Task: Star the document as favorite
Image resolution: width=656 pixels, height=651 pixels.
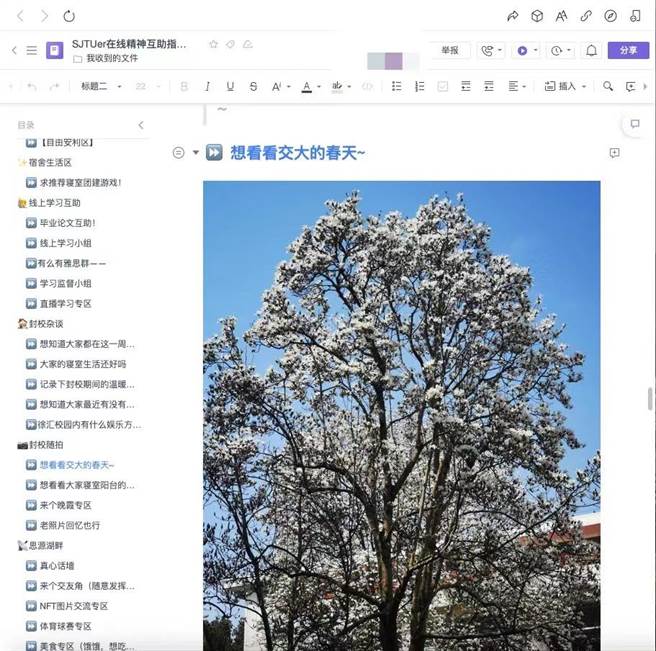Action: click(x=213, y=44)
